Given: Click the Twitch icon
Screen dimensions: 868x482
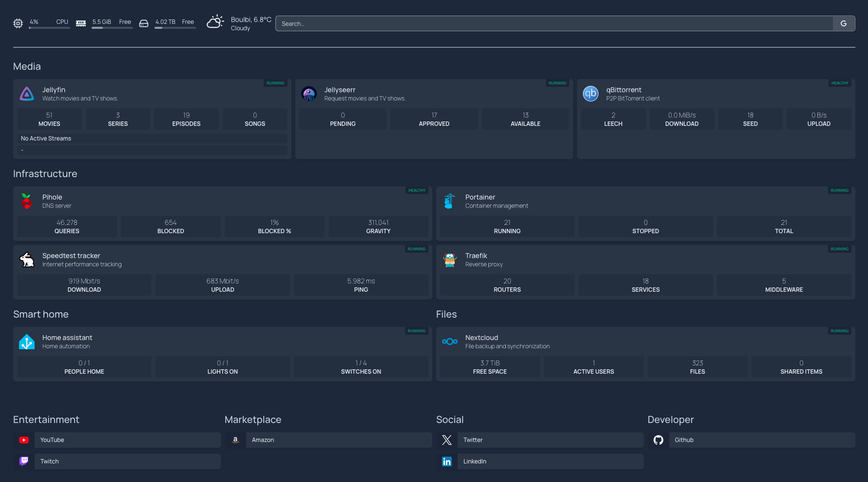Looking at the screenshot, I should point(24,462).
